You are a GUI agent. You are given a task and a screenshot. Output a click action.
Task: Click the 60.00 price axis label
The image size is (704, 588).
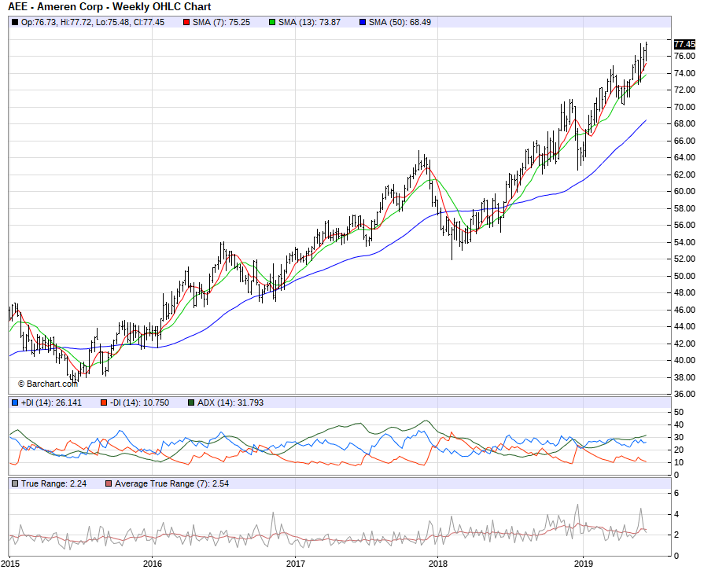click(684, 191)
